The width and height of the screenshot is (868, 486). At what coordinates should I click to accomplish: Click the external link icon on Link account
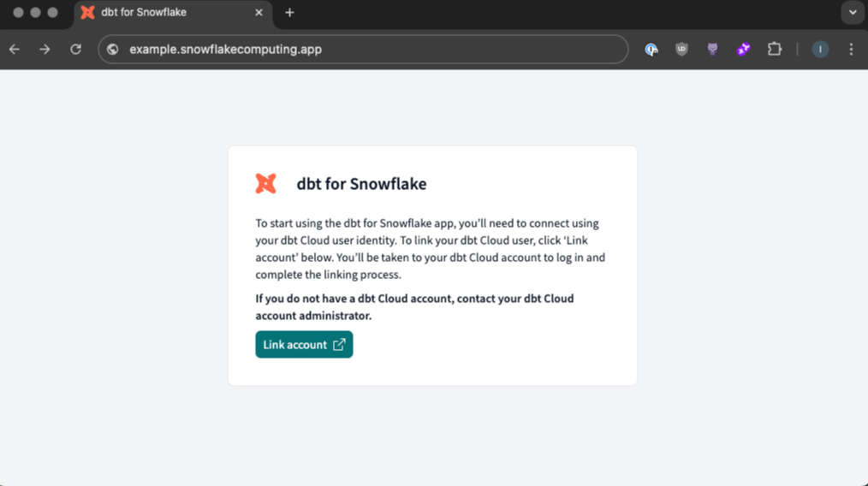coord(339,345)
